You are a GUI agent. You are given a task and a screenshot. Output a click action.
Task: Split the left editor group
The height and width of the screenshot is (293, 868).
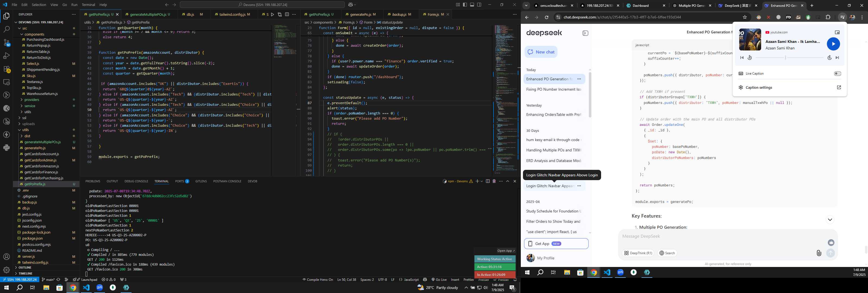(287, 14)
